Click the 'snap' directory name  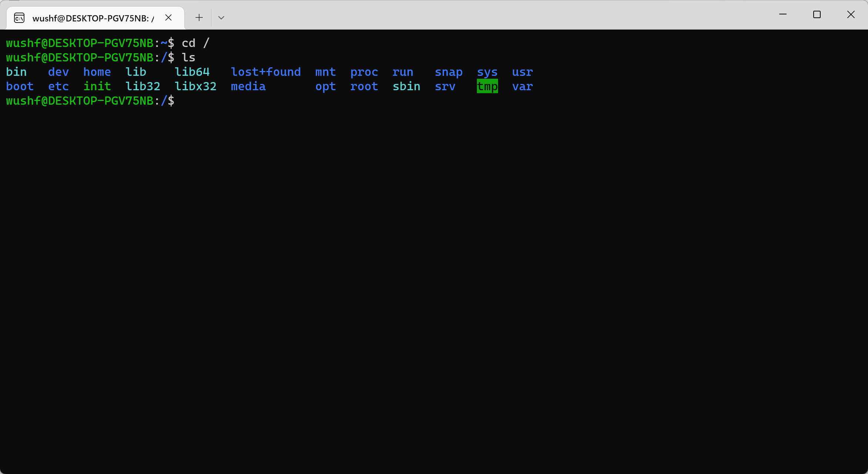449,72
